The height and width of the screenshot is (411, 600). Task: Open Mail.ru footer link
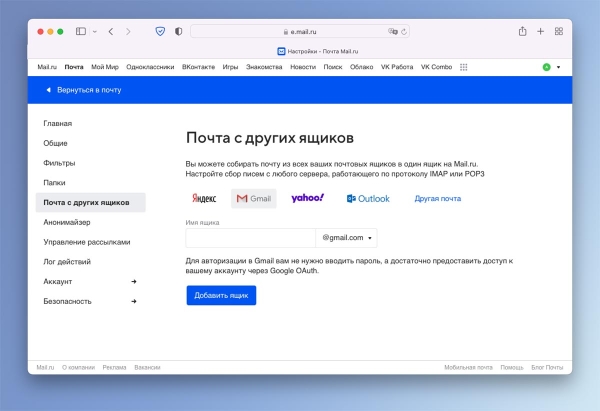coord(45,367)
